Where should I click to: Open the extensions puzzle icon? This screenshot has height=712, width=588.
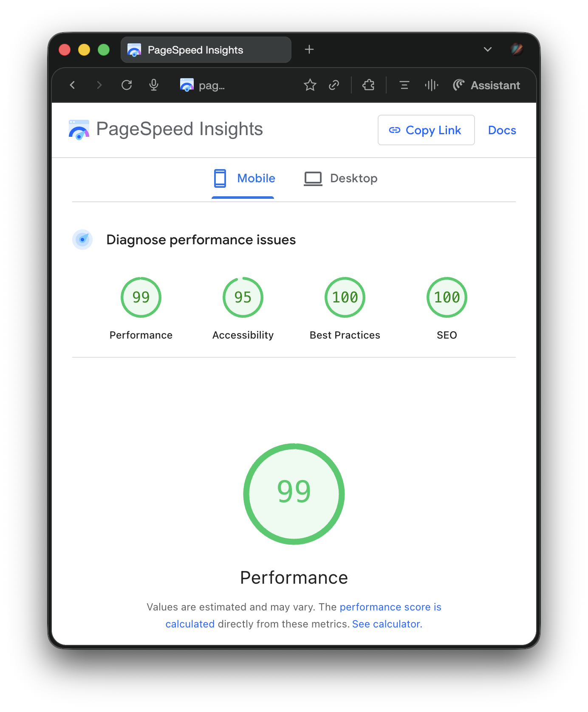point(368,85)
